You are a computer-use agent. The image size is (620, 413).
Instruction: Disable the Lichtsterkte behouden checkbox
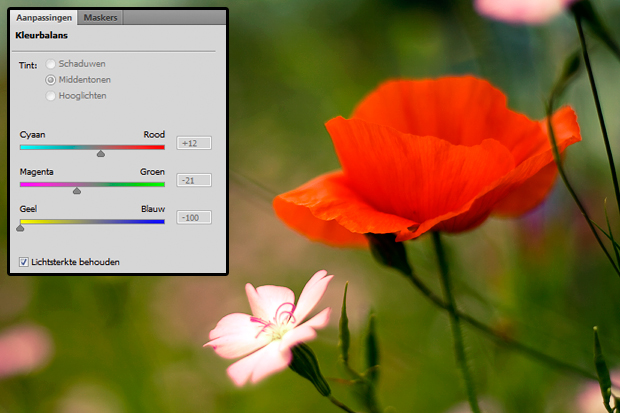[24, 262]
